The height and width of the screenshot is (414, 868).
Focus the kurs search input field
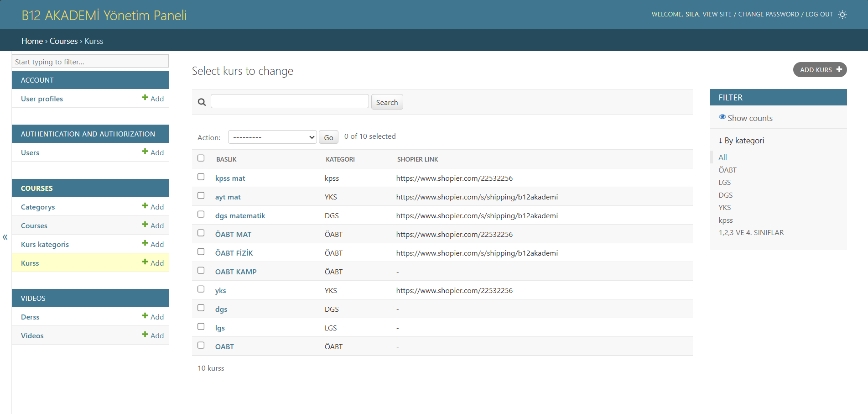290,101
